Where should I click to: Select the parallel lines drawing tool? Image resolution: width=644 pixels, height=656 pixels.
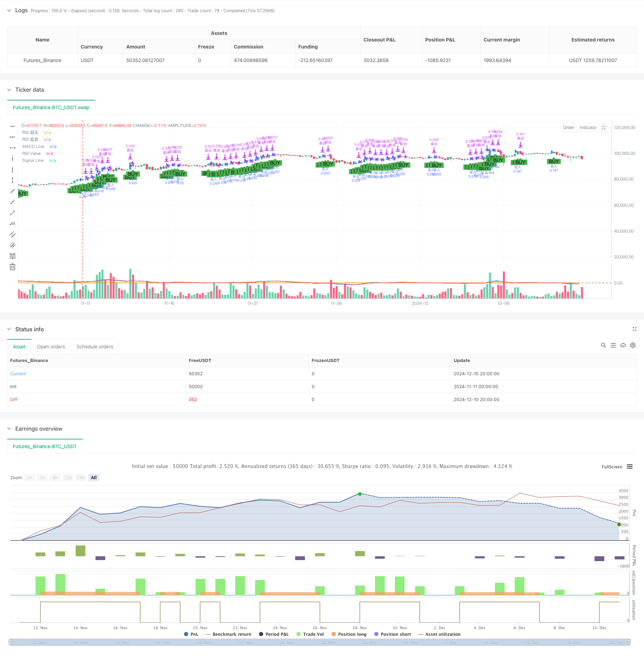click(x=13, y=245)
